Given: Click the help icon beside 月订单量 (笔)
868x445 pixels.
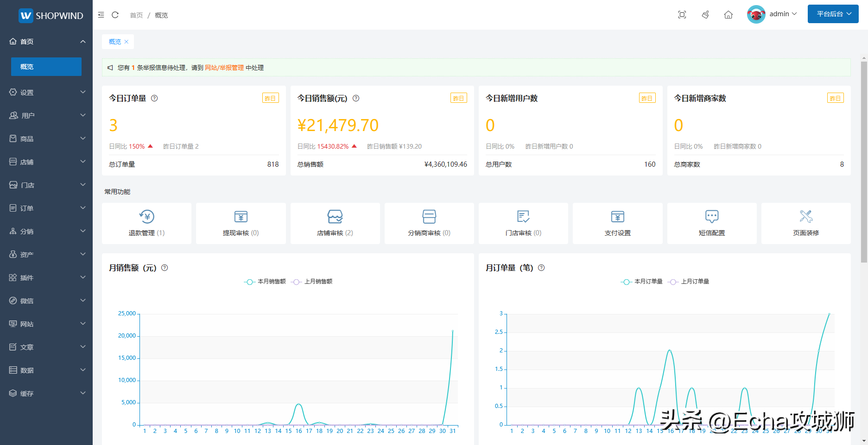Looking at the screenshot, I should (541, 268).
